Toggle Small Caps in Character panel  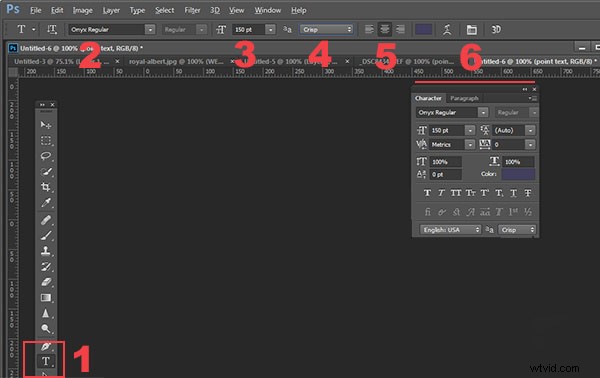click(470, 193)
